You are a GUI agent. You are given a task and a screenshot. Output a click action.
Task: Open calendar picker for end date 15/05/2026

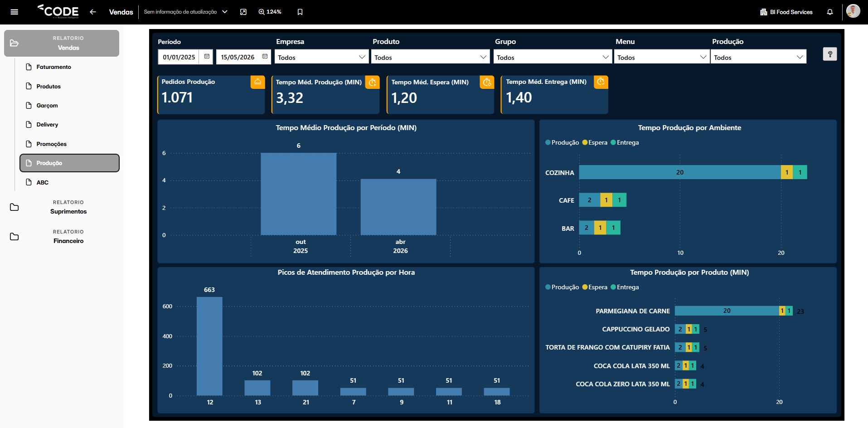(x=265, y=57)
